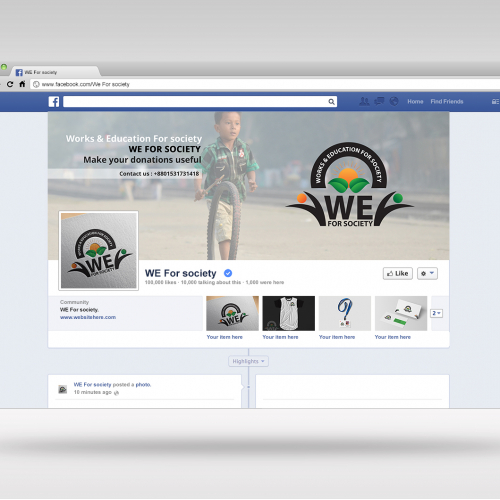The width and height of the screenshot is (500, 500).
Task: Open www.websitehere.com link
Action: coord(88,317)
